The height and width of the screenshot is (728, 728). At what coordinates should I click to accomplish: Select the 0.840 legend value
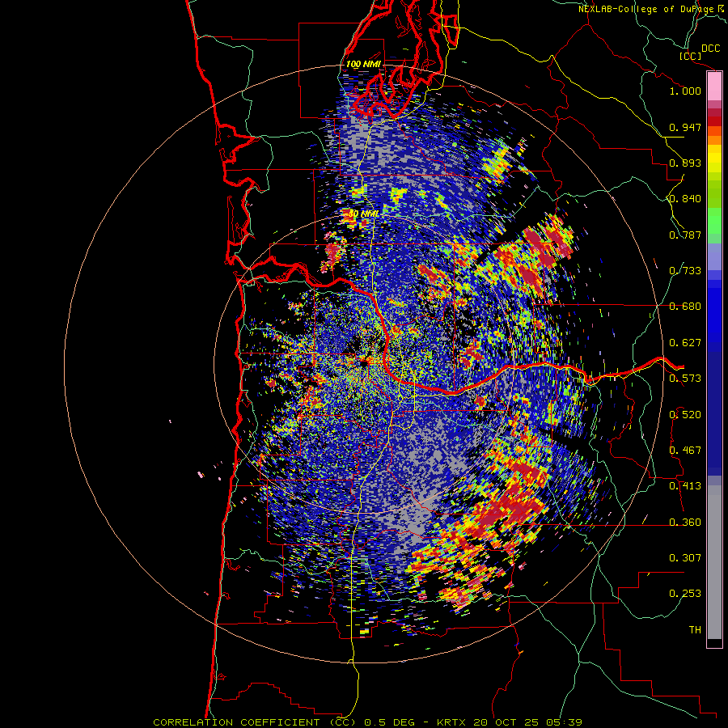(x=685, y=199)
